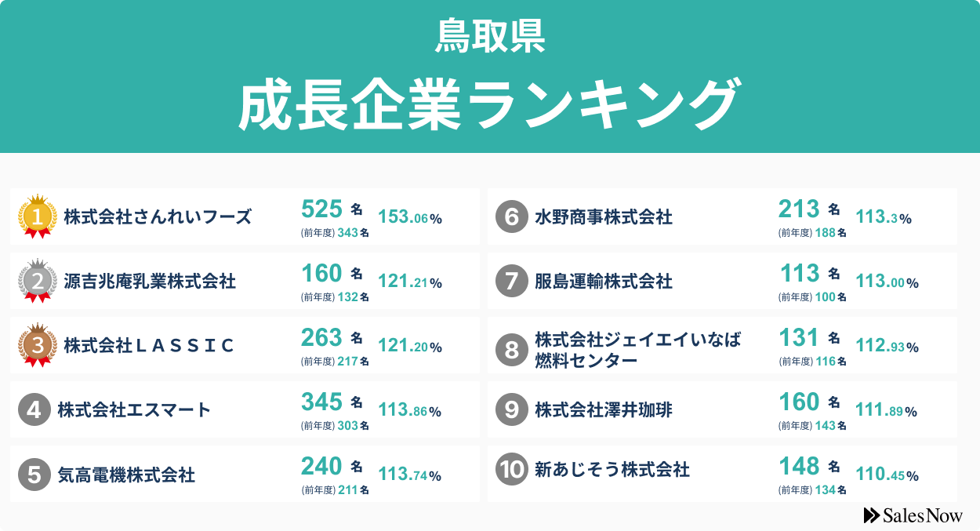
Task: Select the 鳥取県 prefecture heading
Action: 490,36
